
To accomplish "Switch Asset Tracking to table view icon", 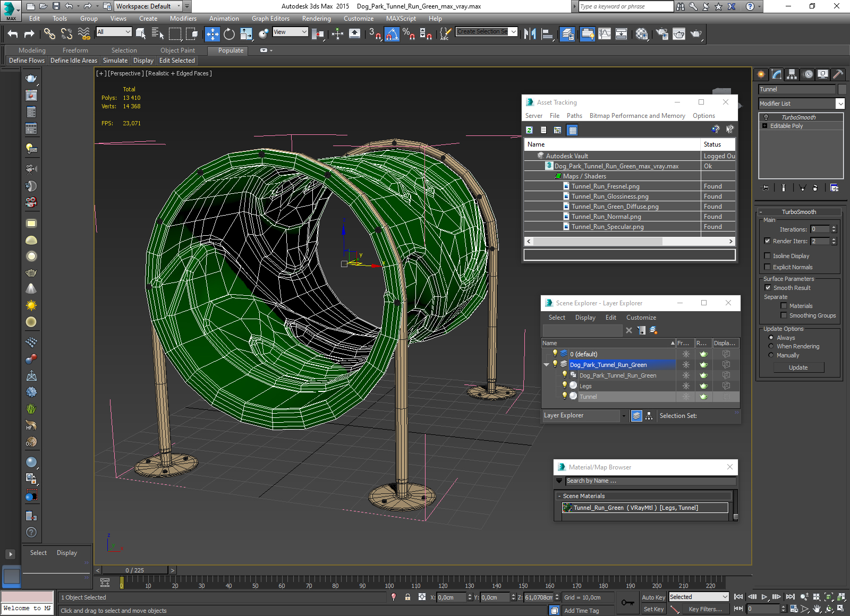I will pos(572,130).
